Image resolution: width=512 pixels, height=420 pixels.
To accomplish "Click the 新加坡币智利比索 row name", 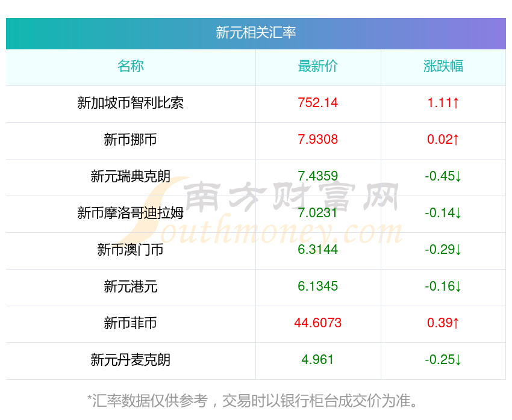I will coord(131,103).
